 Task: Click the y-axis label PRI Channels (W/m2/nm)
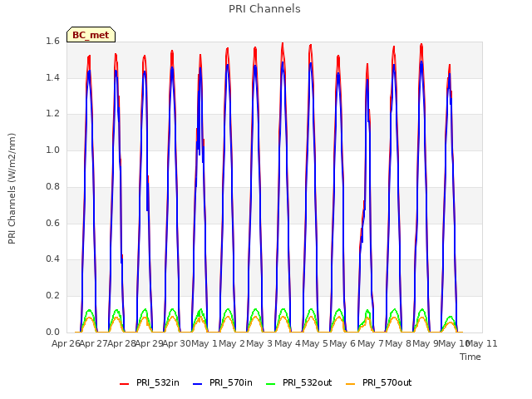12,189
